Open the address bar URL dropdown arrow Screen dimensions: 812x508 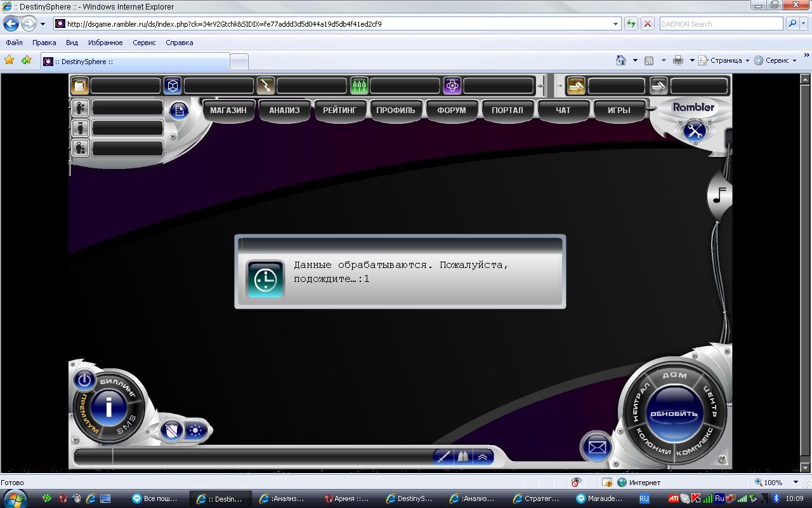point(615,24)
